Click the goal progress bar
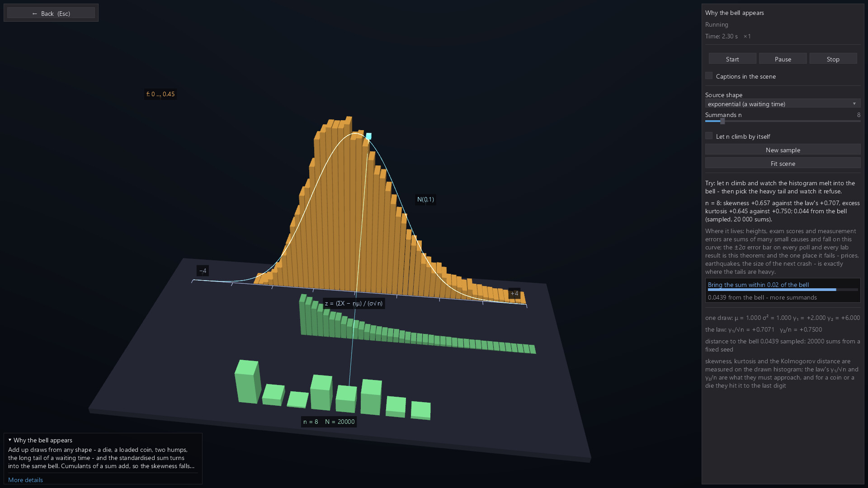This screenshot has width=868, height=488. tap(783, 290)
